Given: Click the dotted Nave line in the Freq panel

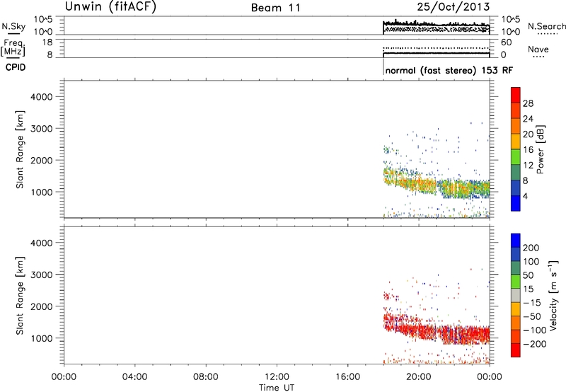Looking at the screenshot, I should [436, 47].
